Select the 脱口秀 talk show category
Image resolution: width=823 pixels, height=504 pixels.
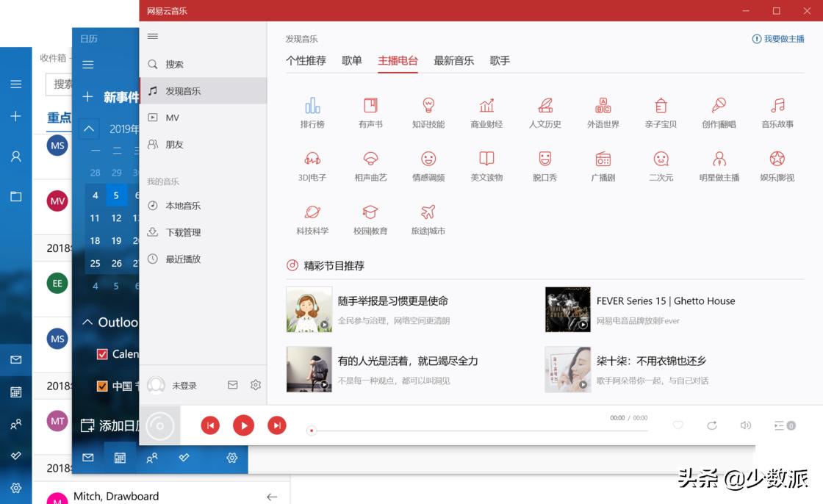tap(545, 164)
